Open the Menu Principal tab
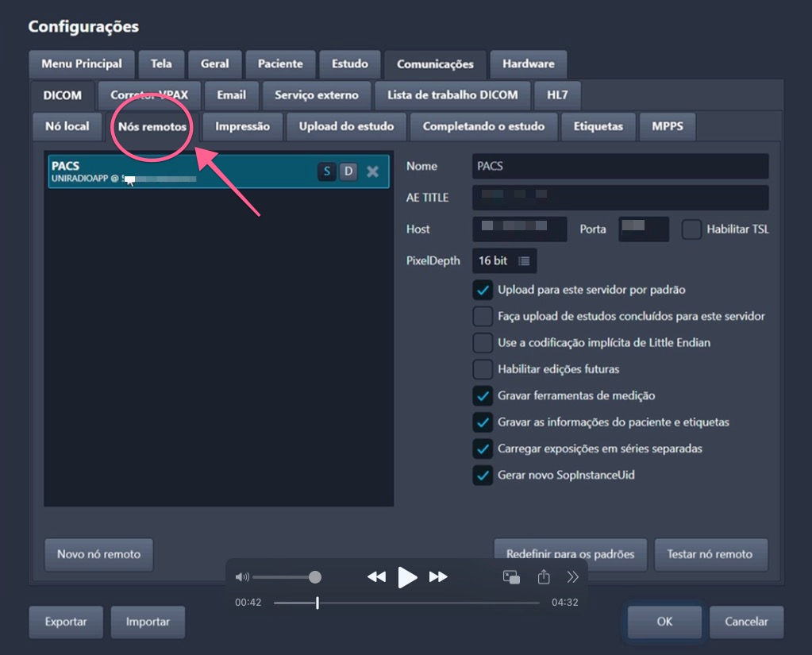The width and height of the screenshot is (812, 655). [82, 64]
